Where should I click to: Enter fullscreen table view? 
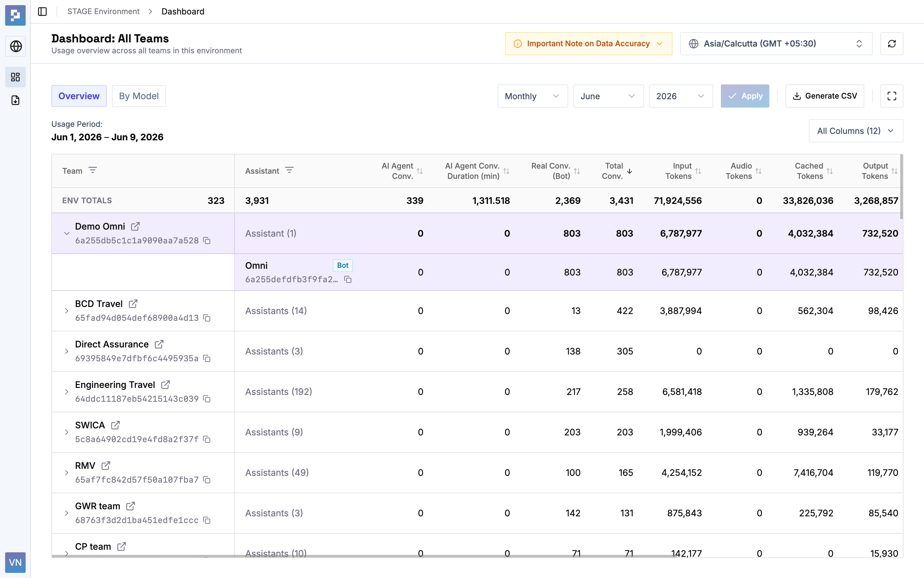[892, 96]
